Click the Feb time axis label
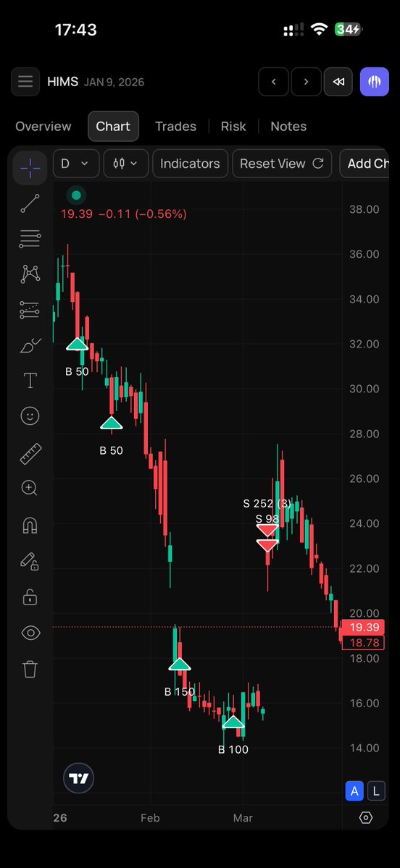Screen dimensions: 400x868 coord(150,817)
